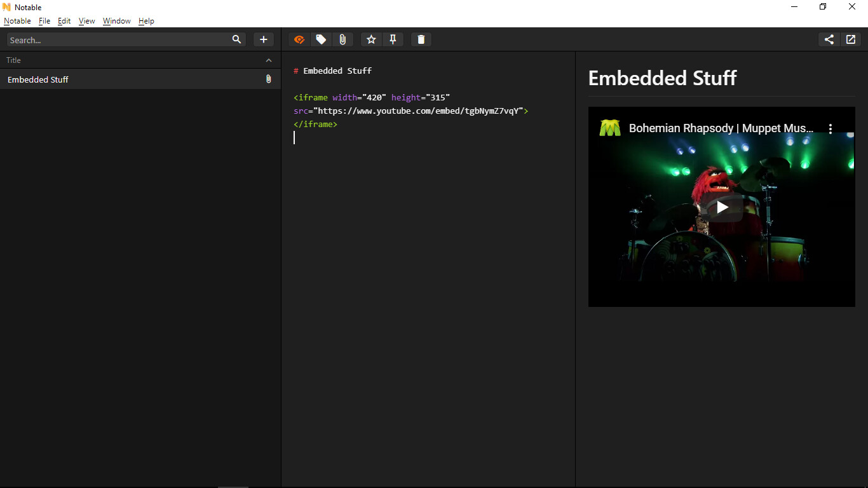Click the Embedded Stuff heading in editor
The width and height of the screenshot is (868, 488).
pos(337,71)
